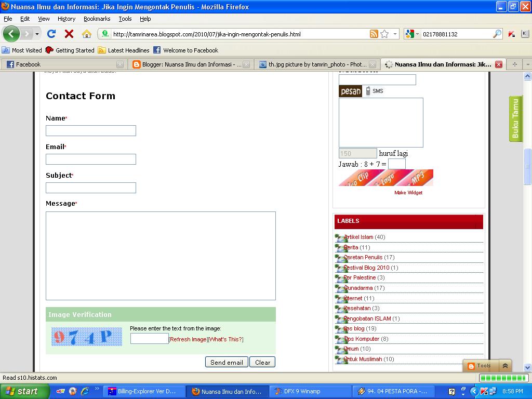The width and height of the screenshot is (532, 399).
Task: Show hidden tray icons arrow
Action: (474, 391)
